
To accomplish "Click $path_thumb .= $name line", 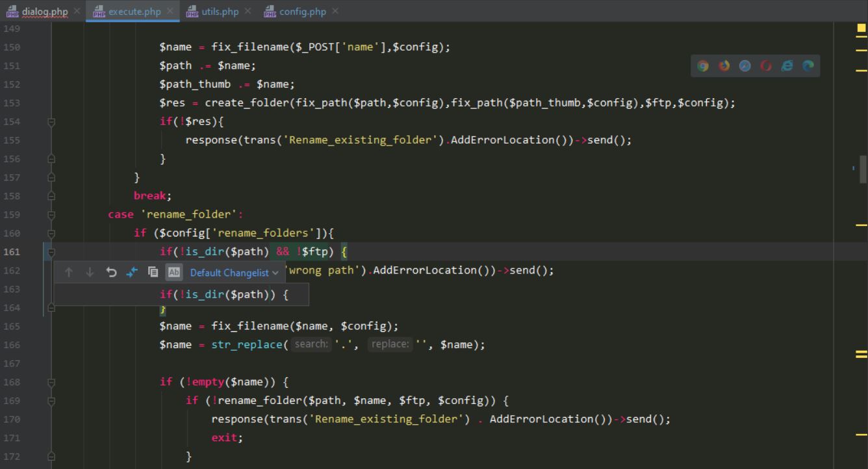I will (227, 84).
